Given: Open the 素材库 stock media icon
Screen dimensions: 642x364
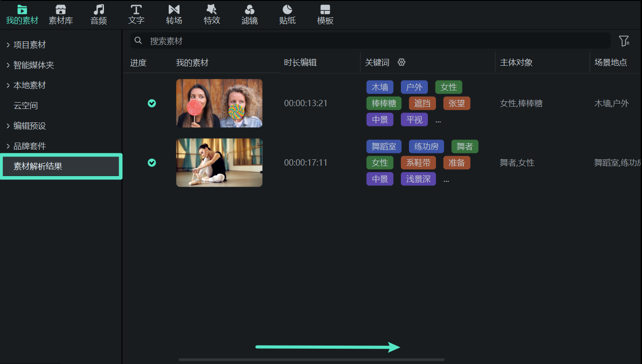Looking at the screenshot, I should [x=61, y=9].
